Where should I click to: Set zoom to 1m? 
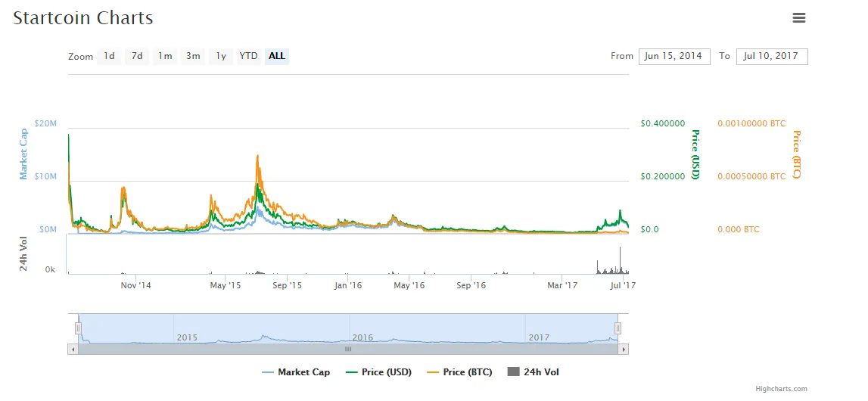(165, 56)
